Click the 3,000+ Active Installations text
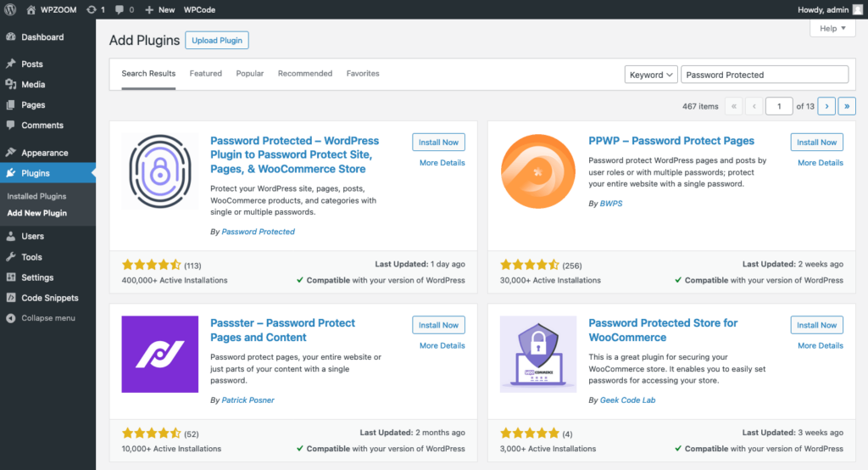 click(548, 449)
